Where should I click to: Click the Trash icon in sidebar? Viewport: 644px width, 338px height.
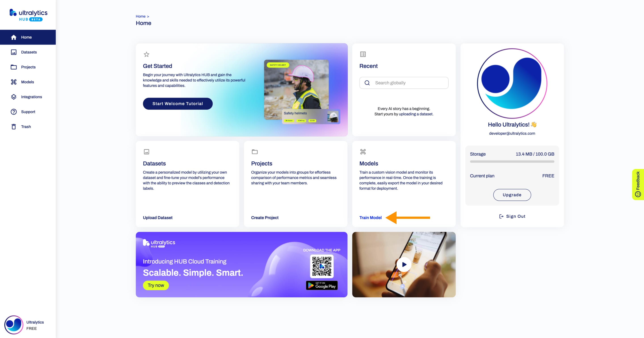point(14,127)
